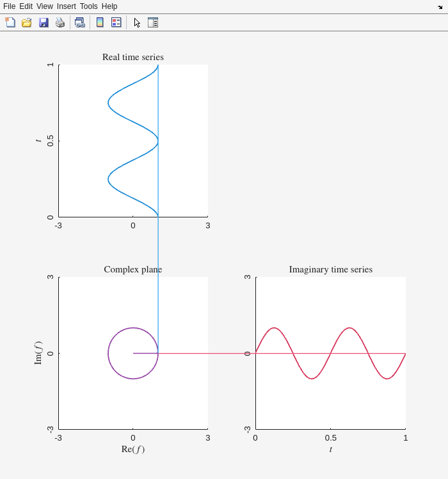Open the Help menu
Image resolution: width=448 pixels, height=479 pixels.
coord(109,6)
